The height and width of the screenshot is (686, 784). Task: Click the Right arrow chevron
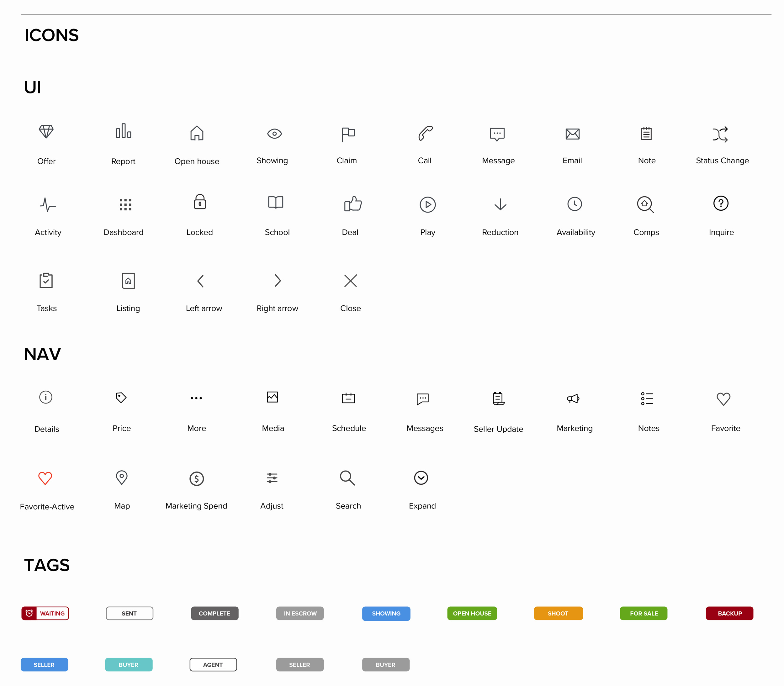click(278, 281)
